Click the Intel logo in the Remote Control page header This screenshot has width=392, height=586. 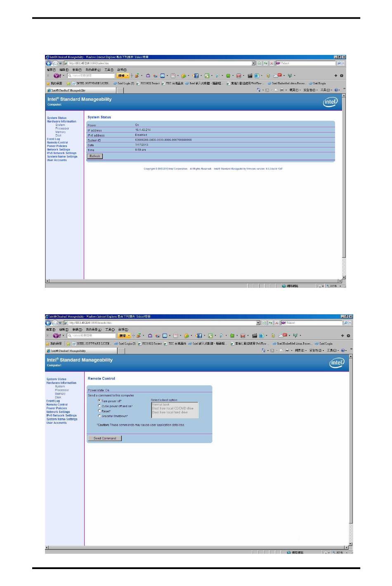click(x=337, y=363)
